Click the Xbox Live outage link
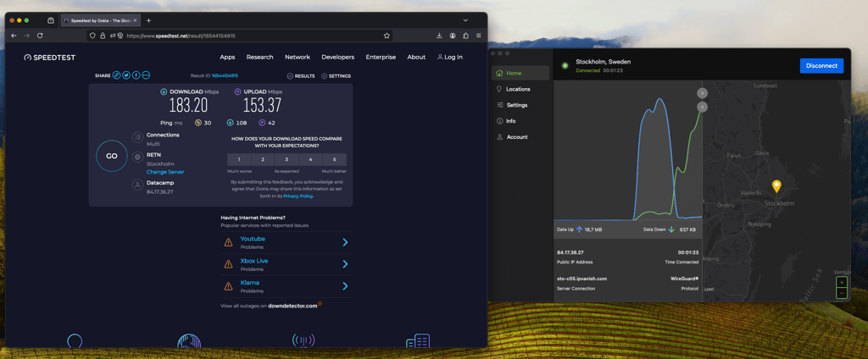The width and height of the screenshot is (868, 359). (254, 261)
